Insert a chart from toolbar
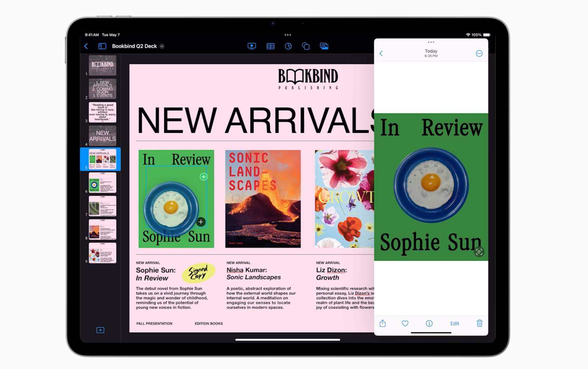This screenshot has height=369, width=588. (x=288, y=46)
